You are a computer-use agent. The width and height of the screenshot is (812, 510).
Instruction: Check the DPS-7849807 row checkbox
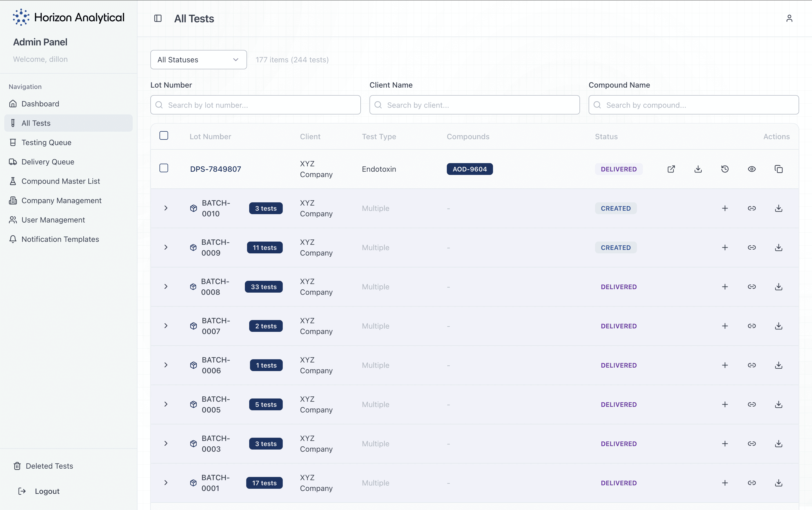[164, 168]
